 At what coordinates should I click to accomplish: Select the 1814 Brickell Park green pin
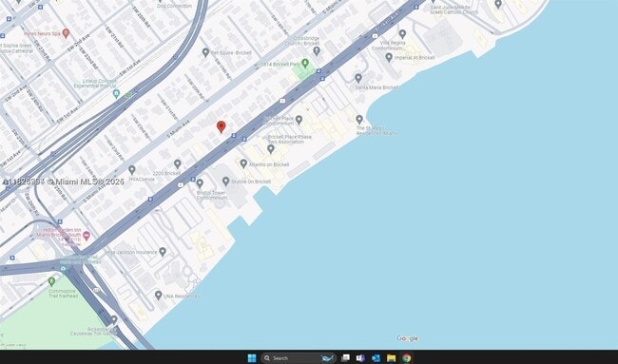304,63
